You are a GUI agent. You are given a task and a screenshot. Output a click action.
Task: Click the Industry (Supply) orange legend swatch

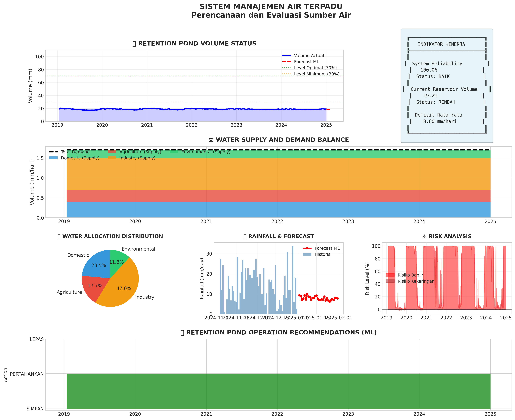112,158
